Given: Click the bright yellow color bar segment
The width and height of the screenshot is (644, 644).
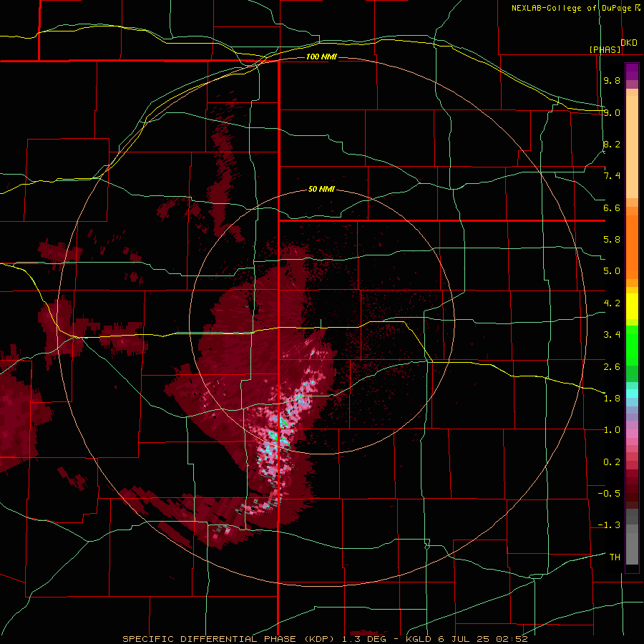Looking at the screenshot, I should [632, 306].
